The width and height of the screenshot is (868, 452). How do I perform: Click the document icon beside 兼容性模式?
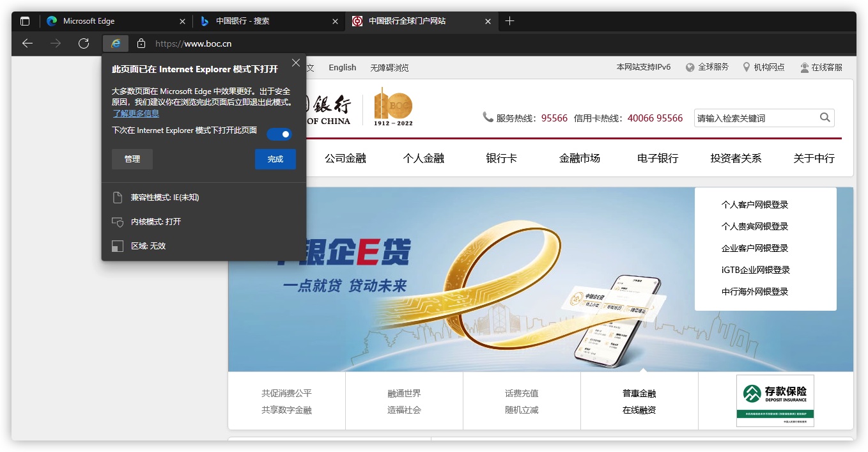coord(117,198)
